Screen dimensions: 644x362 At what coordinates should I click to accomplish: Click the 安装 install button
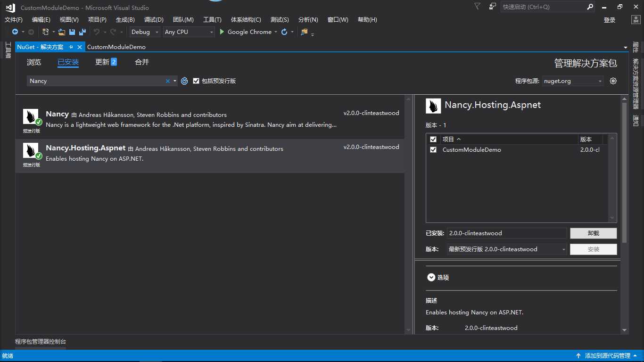point(594,249)
